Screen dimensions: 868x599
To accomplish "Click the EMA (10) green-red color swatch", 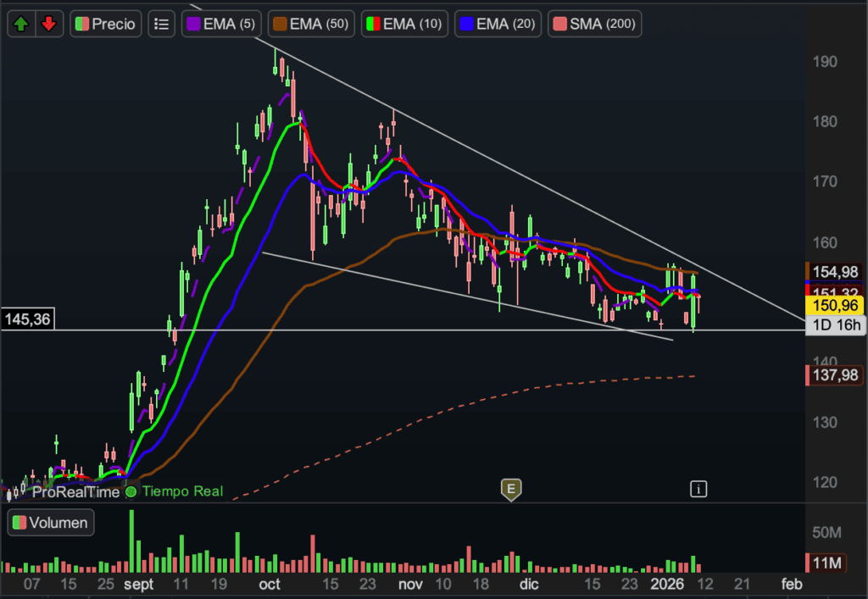I will click(x=372, y=25).
